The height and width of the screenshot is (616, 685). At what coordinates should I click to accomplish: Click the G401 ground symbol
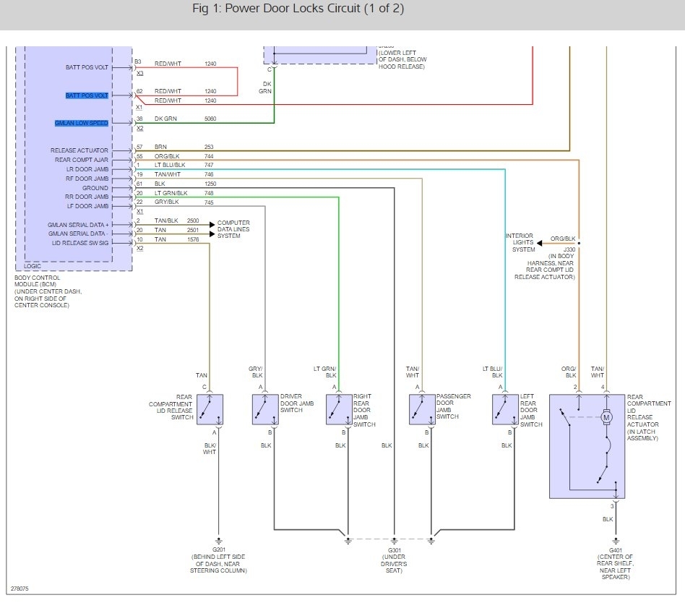615,542
